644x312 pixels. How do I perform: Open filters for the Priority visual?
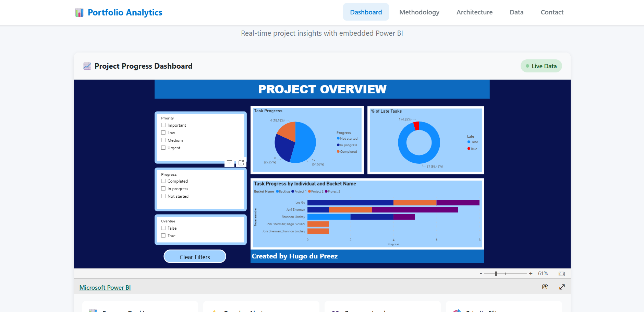[229, 163]
